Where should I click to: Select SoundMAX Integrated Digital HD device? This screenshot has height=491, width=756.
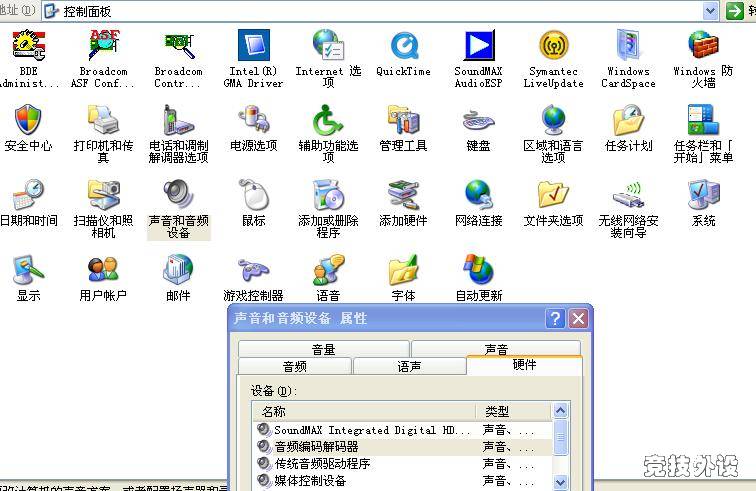[403, 430]
